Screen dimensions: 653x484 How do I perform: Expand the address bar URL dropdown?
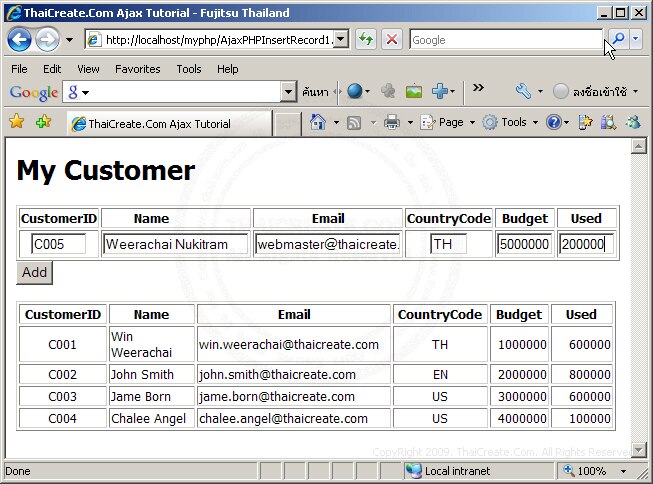pos(341,40)
